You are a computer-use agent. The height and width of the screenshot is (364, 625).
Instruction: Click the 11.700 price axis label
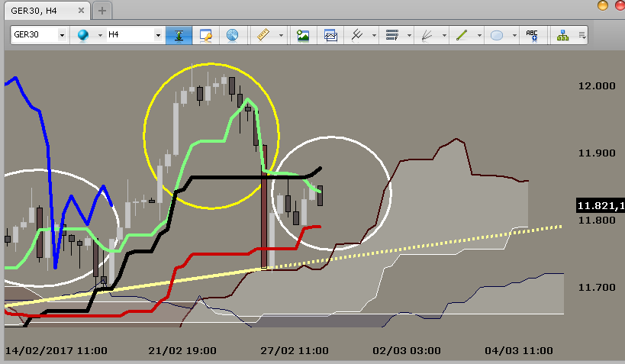pos(597,287)
